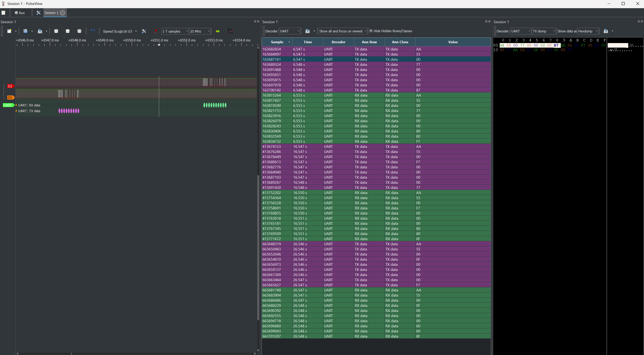
Task: Click the add protocol decoder icon
Action: tap(218, 31)
